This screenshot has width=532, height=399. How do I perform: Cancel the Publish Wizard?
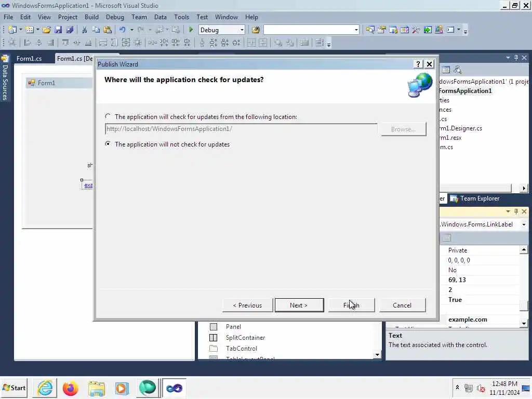tap(402, 305)
